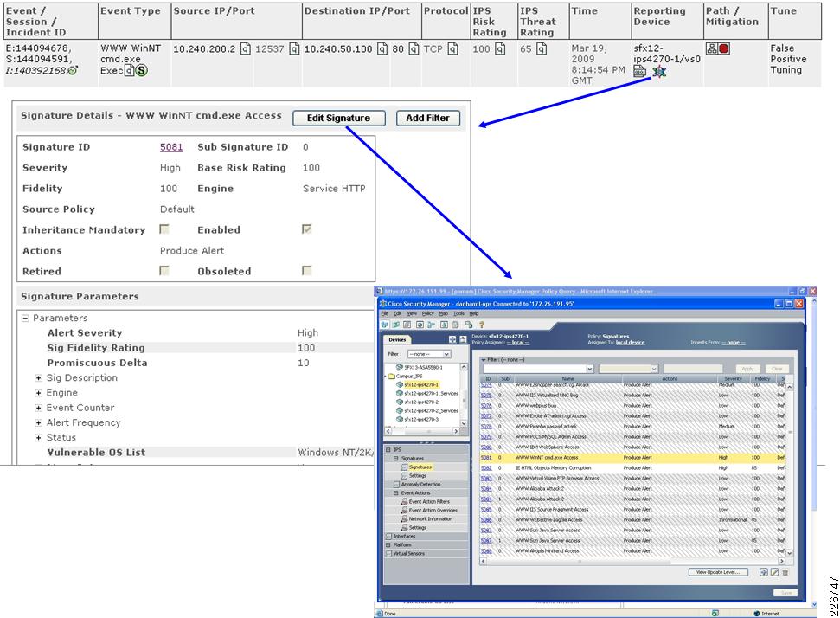
Task: Click the device tree horizontal scrollbar
Action: [x=423, y=431]
